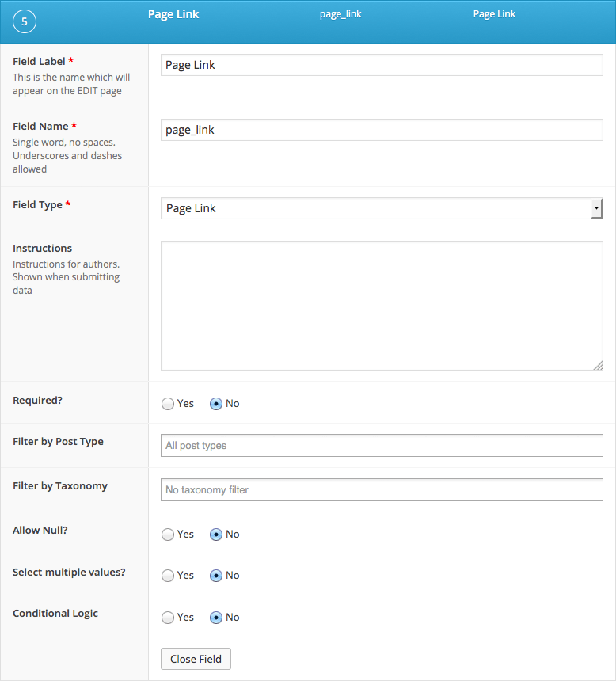Turn on Conditional Logic with Yes
Screen dimensions: 616x681
tap(168, 618)
